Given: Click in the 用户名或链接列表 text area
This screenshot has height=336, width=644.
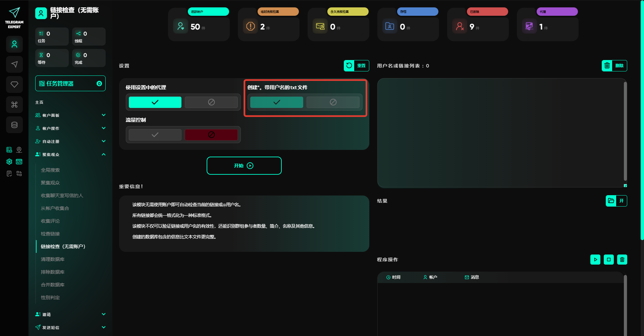Looking at the screenshot, I should click(x=500, y=133).
